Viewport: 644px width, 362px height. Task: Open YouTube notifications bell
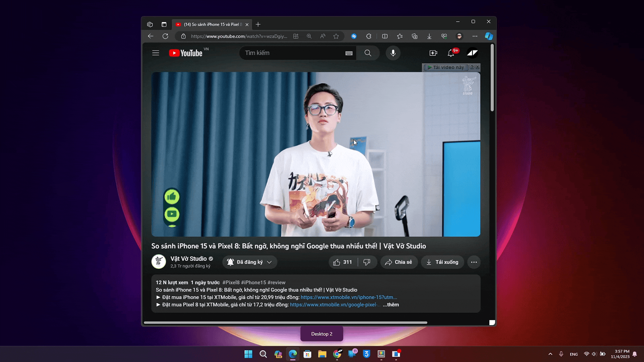[x=451, y=53]
